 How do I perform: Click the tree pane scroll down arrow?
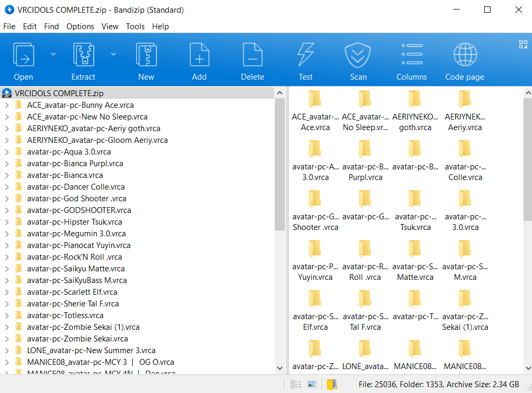pyautogui.click(x=280, y=368)
